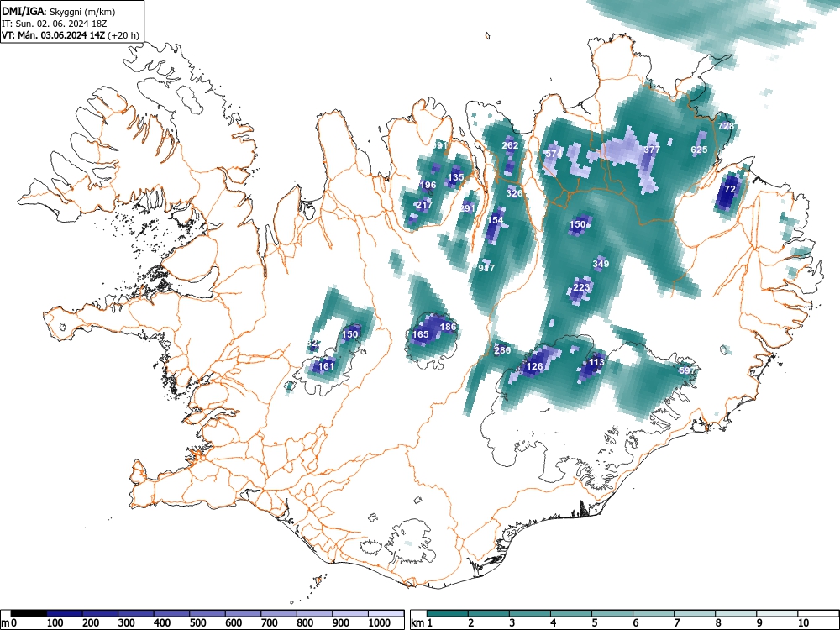The image size is (840, 630).
Task: Click the 135 visibility value on the map
Action: pyautogui.click(x=455, y=177)
